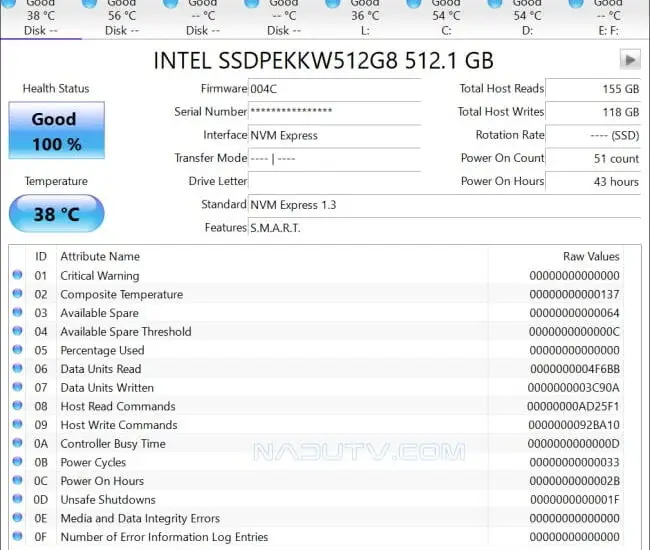650x550 pixels.
Task: Click the Firmware field showing 004C
Action: tap(335, 89)
